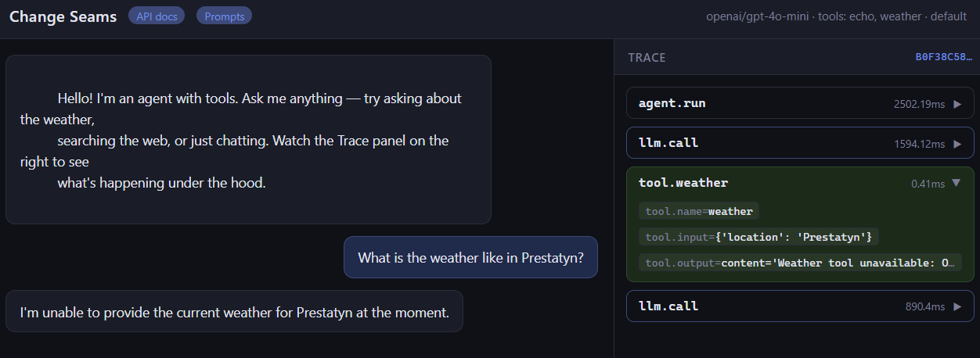
Task: Click the agent greeting message bubble
Action: (248, 140)
